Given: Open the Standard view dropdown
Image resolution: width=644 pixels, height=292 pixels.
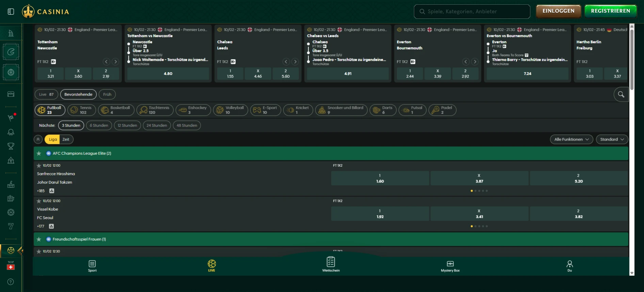Looking at the screenshot, I should click(612, 139).
